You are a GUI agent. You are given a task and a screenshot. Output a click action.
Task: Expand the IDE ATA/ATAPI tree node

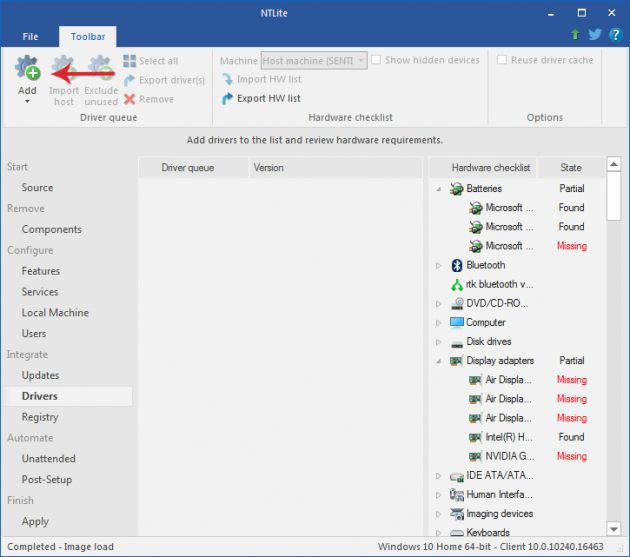(x=439, y=476)
